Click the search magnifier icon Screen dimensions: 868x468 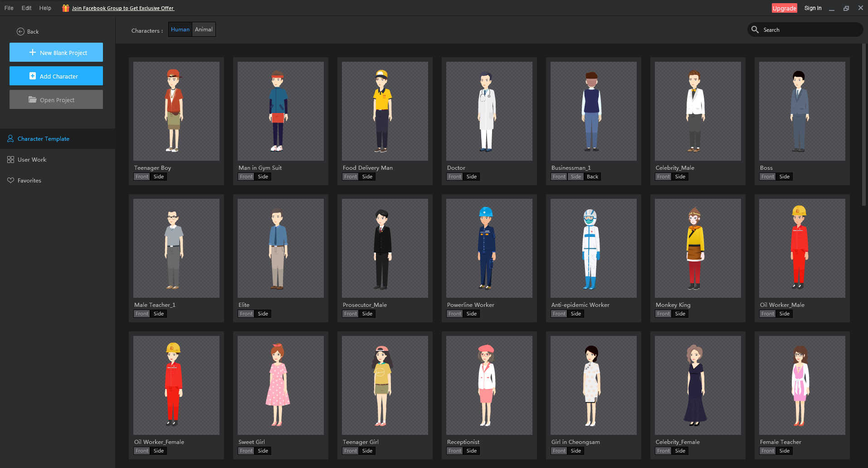[755, 30]
